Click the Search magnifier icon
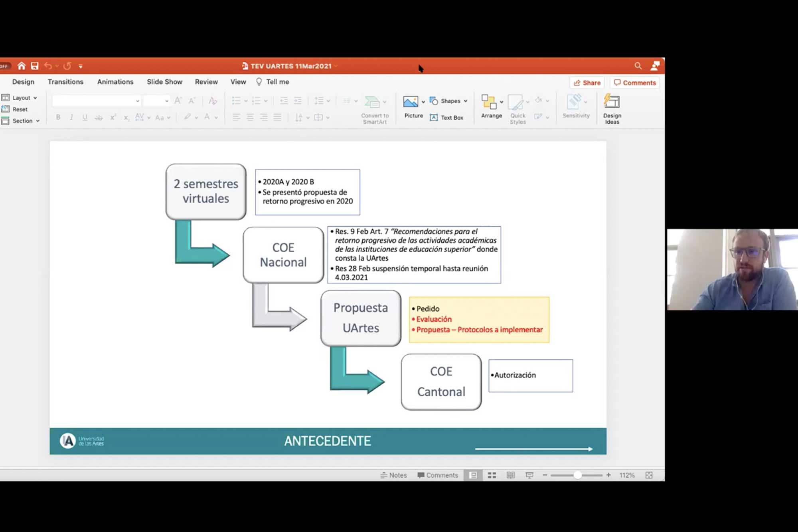798x532 pixels. pyautogui.click(x=638, y=66)
